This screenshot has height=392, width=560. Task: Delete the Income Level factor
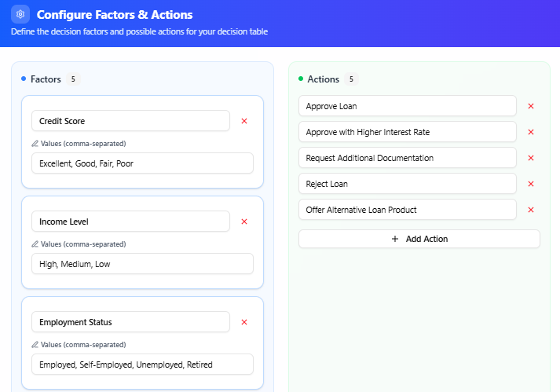pos(244,222)
